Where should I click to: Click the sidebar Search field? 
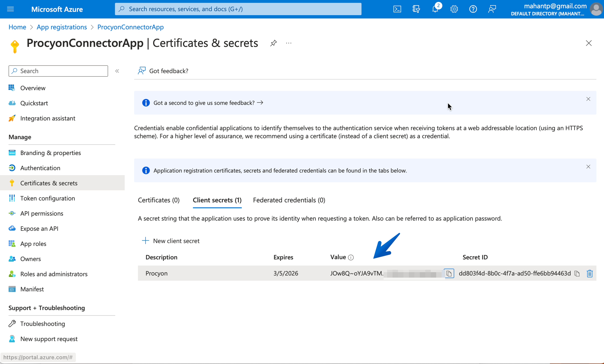tap(58, 71)
